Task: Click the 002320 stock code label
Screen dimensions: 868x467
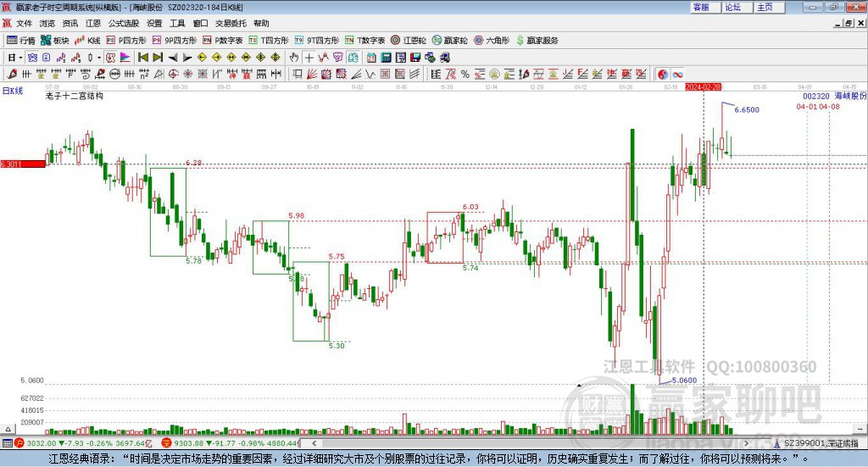Action: (816, 97)
